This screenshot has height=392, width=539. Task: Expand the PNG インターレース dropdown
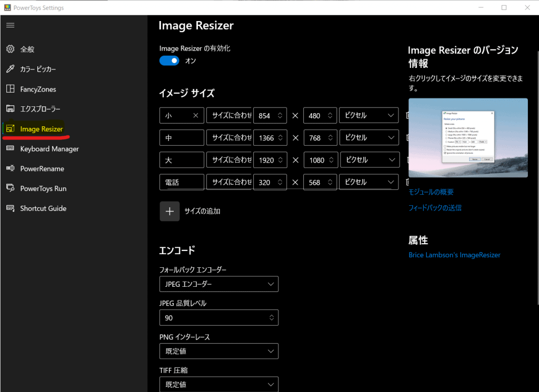(x=218, y=351)
